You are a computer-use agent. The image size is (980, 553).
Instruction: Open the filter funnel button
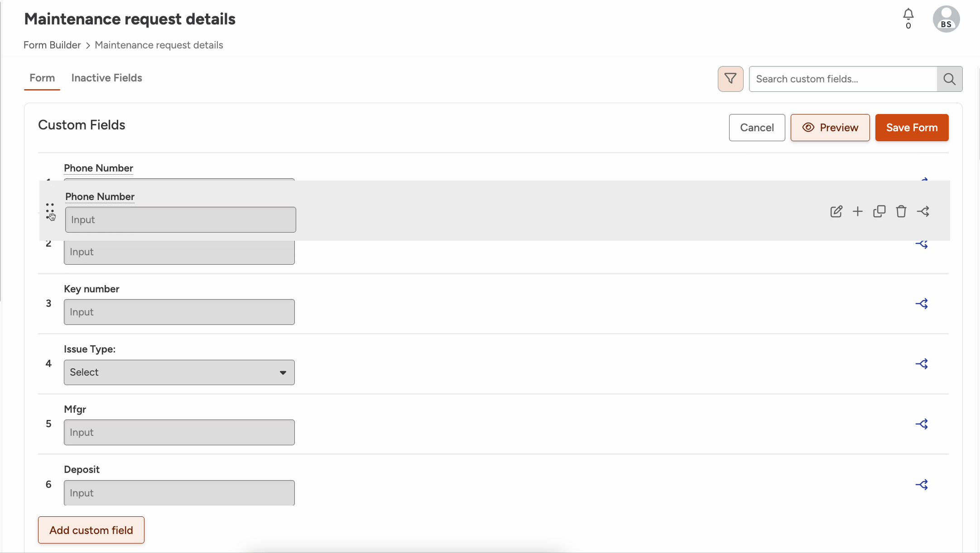coord(730,79)
